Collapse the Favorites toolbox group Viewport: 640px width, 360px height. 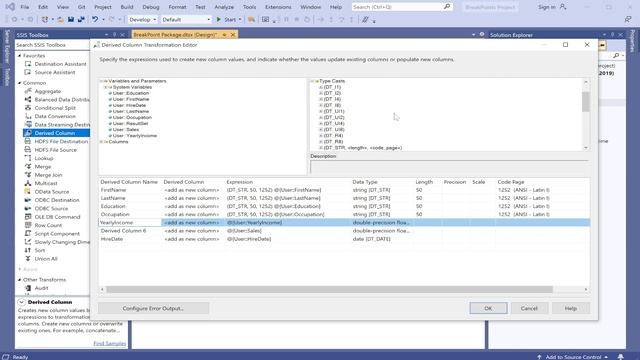20,56
